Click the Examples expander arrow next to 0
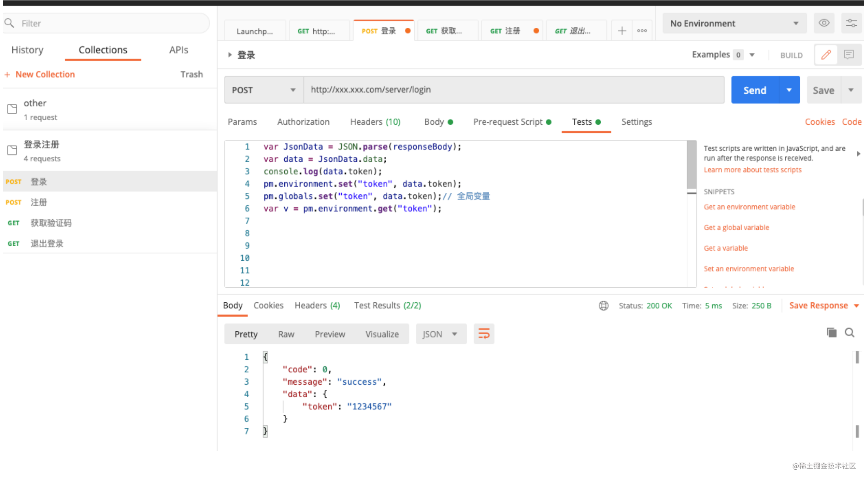The height and width of the screenshot is (482, 868). point(755,55)
